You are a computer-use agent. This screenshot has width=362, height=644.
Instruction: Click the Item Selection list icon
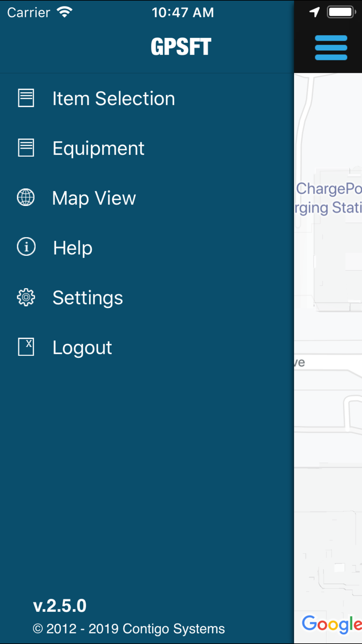pyautogui.click(x=26, y=98)
